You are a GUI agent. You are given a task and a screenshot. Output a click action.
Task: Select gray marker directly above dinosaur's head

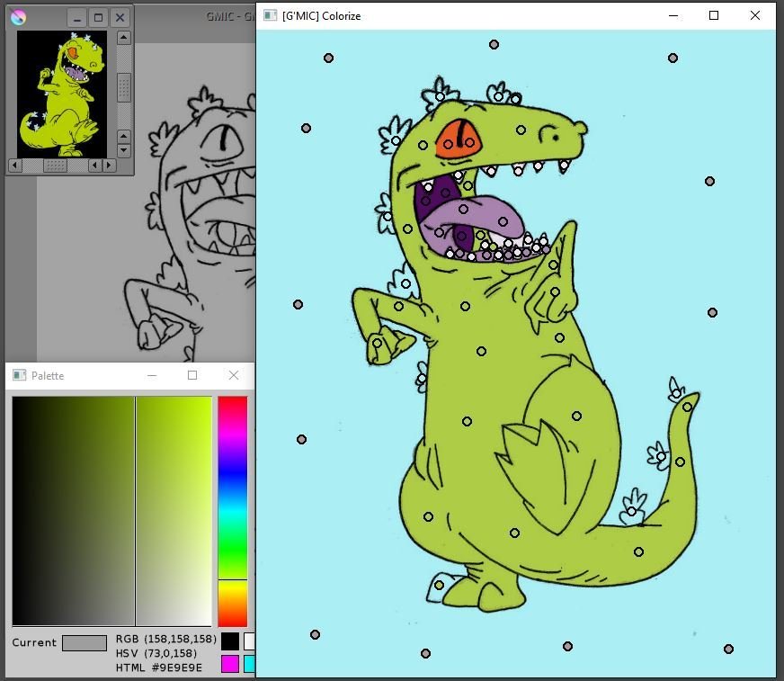pyautogui.click(x=494, y=45)
